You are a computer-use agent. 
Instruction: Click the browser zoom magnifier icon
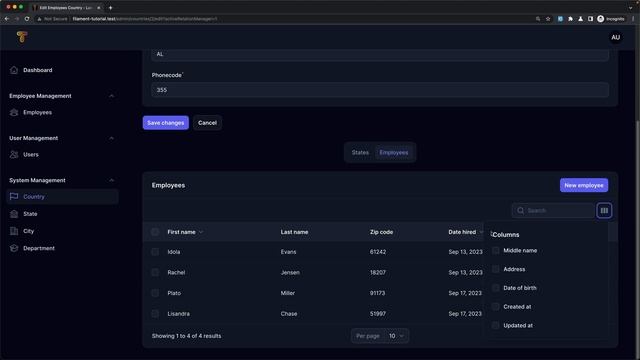pyautogui.click(x=538, y=19)
